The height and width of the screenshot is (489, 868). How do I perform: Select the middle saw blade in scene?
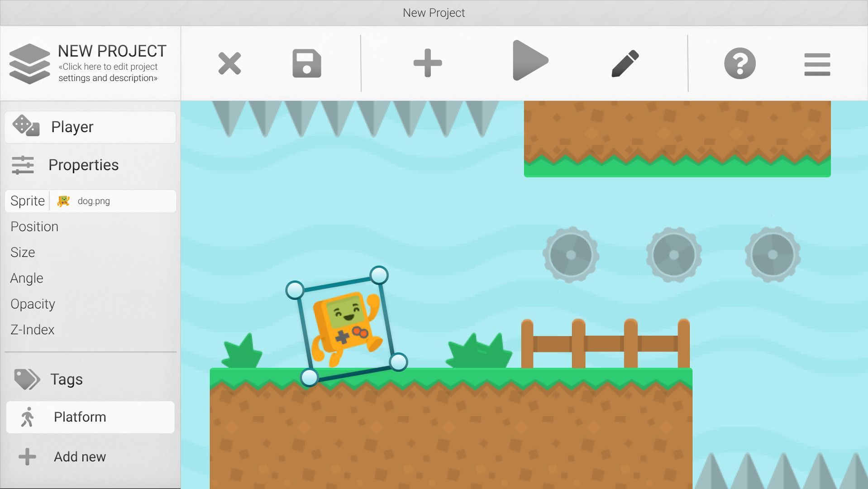pos(673,255)
